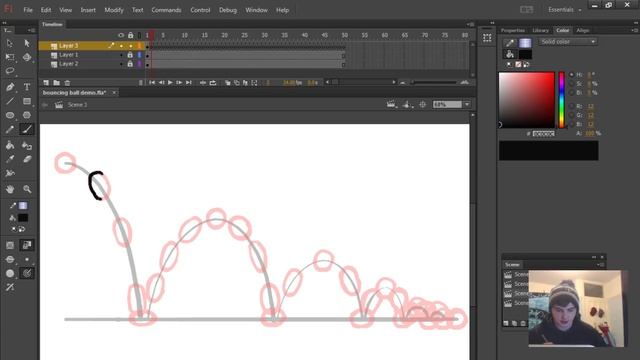Click the hex color input field
Screen dimensions: 640x360
point(543,133)
